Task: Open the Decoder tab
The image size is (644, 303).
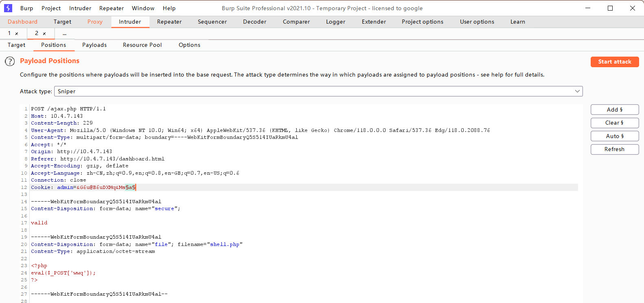Action: coord(254,22)
